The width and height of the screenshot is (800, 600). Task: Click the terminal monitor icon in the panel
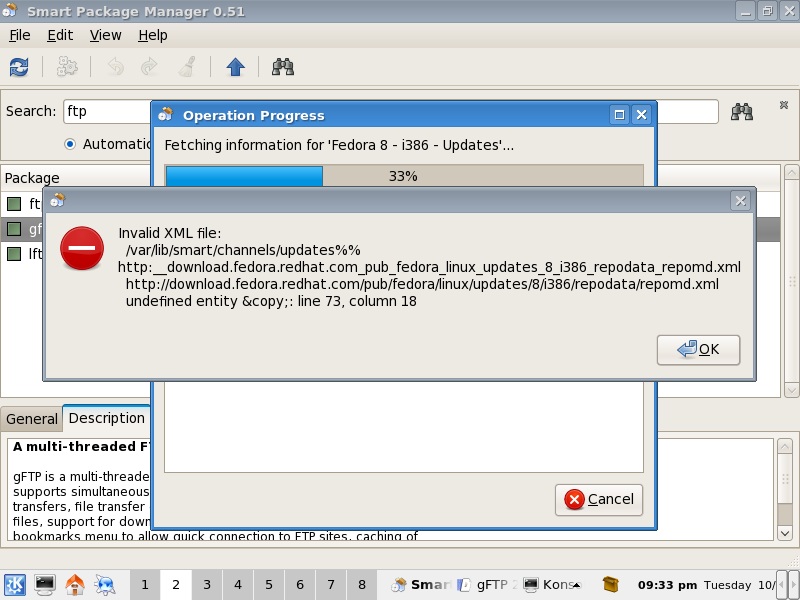[x=45, y=584]
